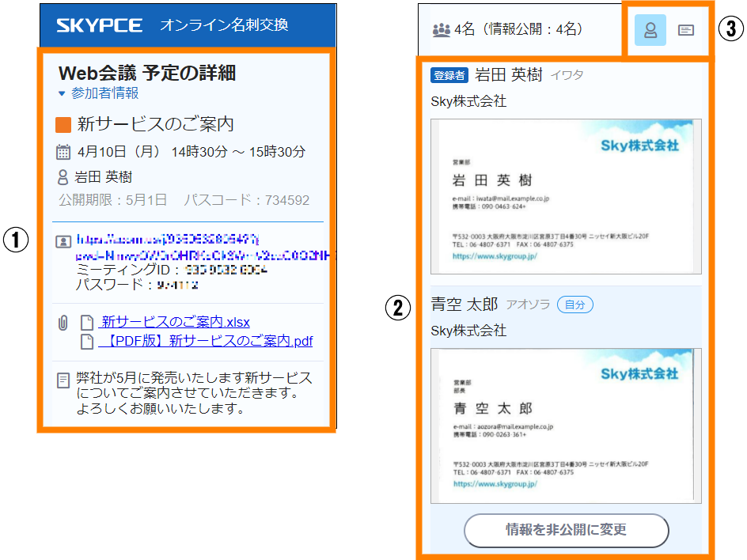Open the 【PDF版】新サービスのご案内.pdf attachment
This screenshot has height=560, width=747.
point(206,342)
